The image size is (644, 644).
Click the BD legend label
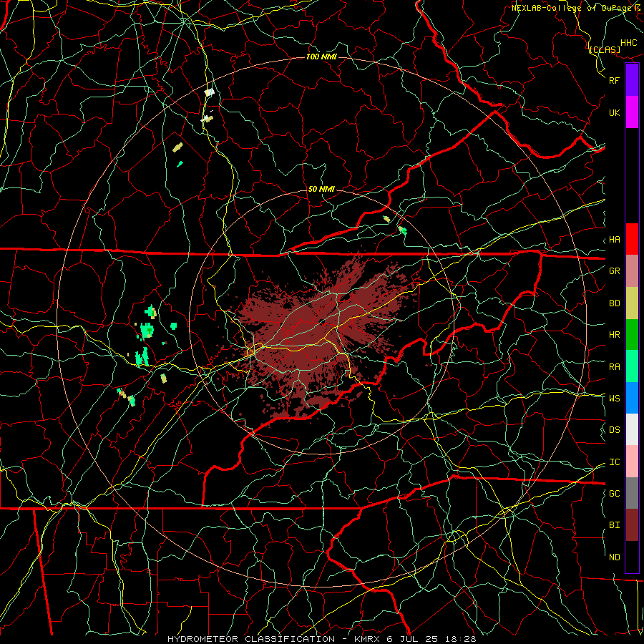click(614, 303)
